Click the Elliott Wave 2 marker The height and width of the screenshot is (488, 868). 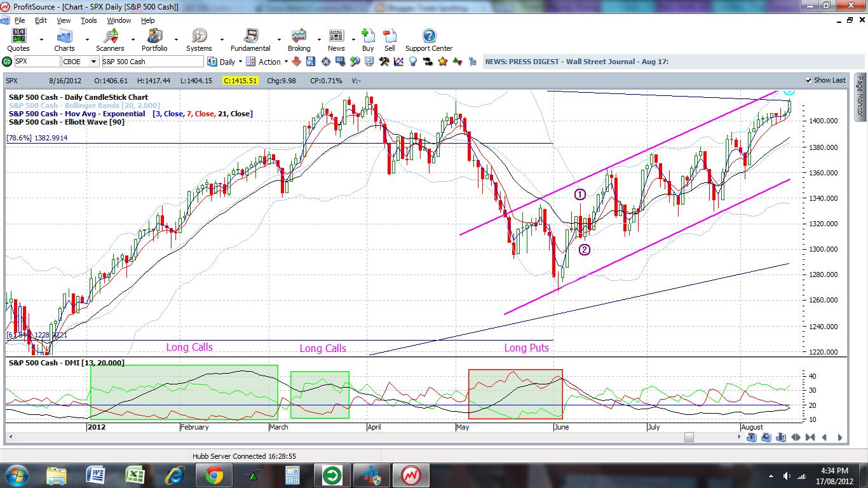tap(584, 250)
